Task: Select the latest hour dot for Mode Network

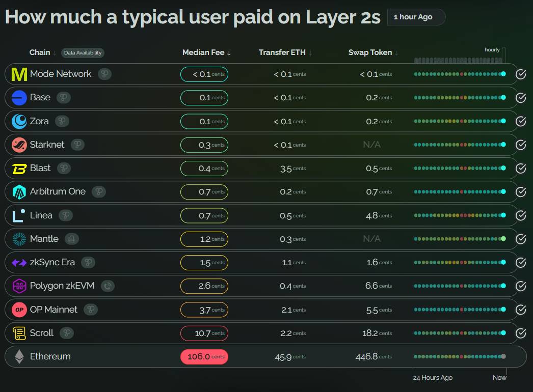Action: pyautogui.click(x=503, y=74)
